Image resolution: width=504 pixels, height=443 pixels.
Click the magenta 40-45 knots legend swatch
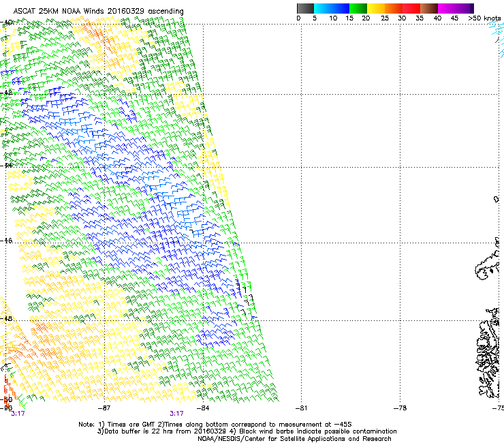[x=447, y=8]
